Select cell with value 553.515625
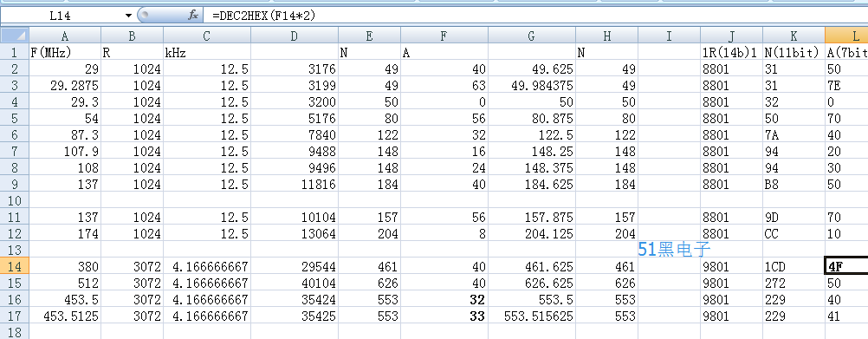Viewport: 868px width, 339px height. click(531, 316)
